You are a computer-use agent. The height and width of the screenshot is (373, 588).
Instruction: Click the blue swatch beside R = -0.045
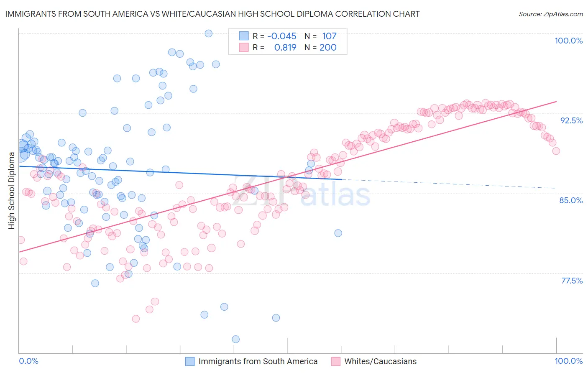tap(244, 36)
